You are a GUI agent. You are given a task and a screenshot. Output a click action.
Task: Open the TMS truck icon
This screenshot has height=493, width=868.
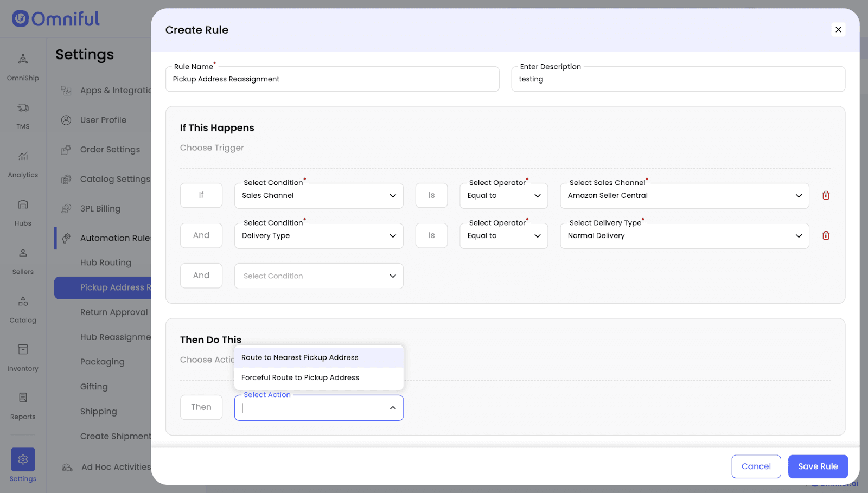point(23,108)
